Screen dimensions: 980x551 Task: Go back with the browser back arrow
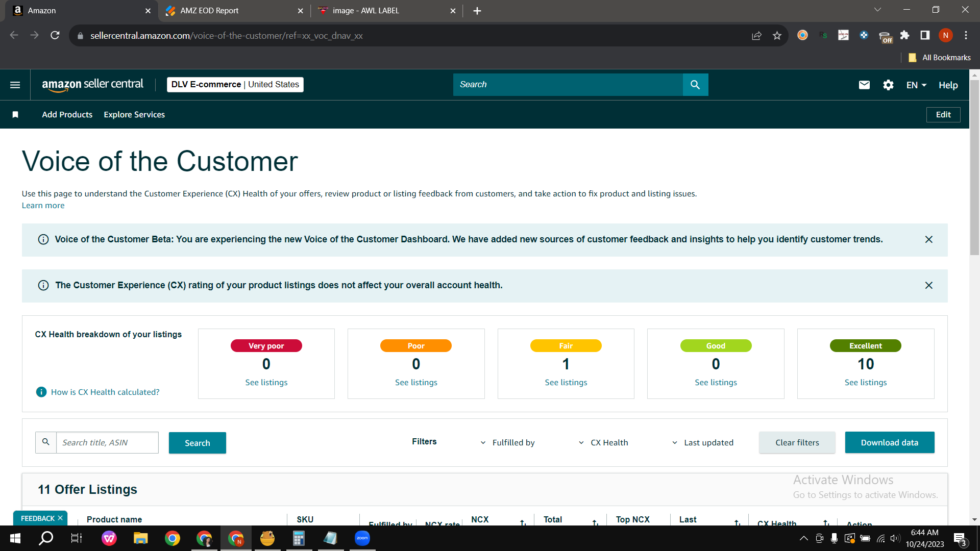[x=14, y=35]
